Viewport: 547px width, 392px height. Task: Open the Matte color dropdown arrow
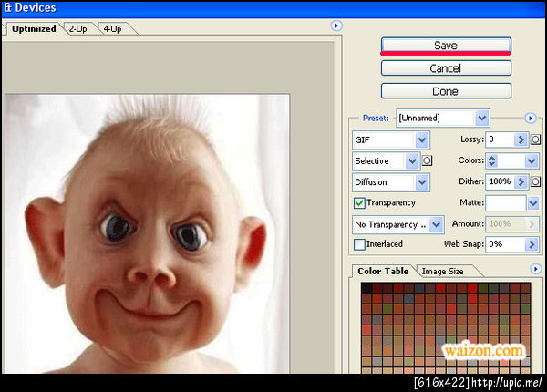click(x=533, y=203)
